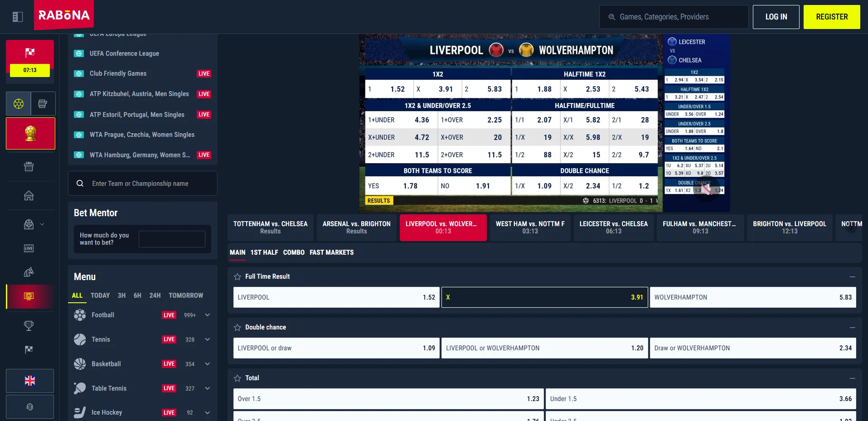Click the Ice Hockey stick icon
Viewport: 868px width, 421px height.
tap(80, 412)
